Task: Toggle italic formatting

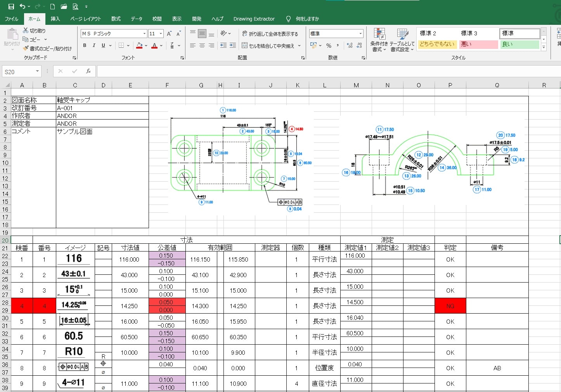Action: point(94,45)
